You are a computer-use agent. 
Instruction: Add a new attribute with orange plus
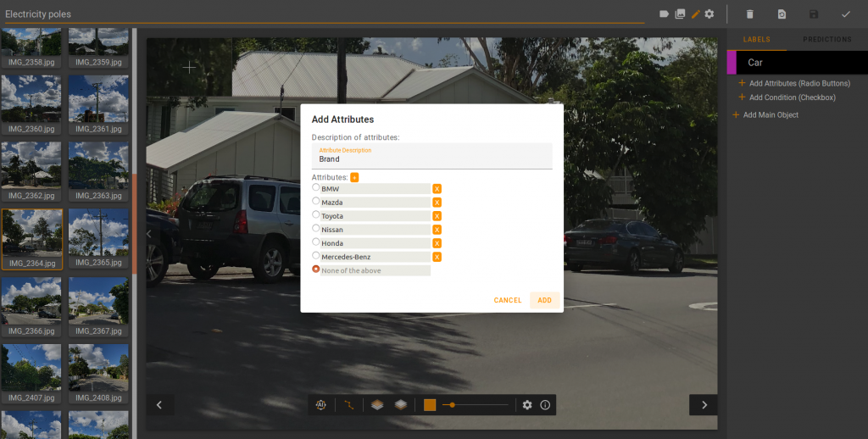(354, 177)
